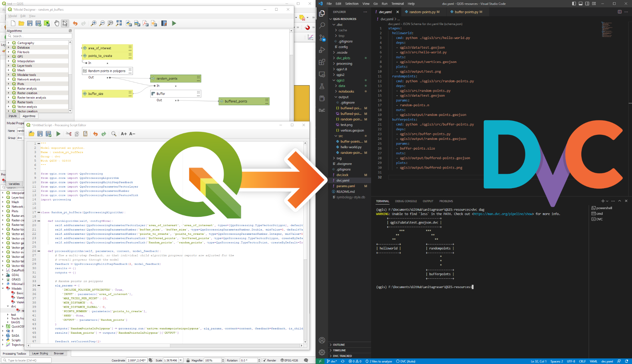632x364 pixels.
Task: Click New model icon in Model Designer
Action: 13,23
